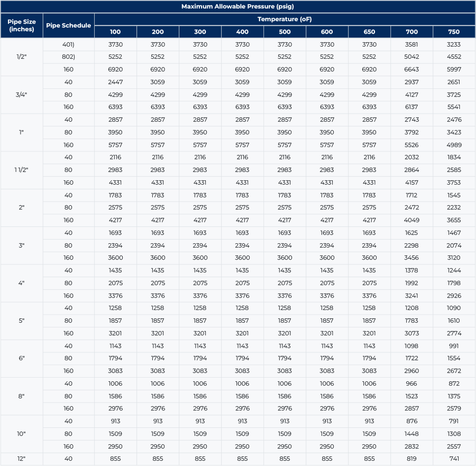Click the 3/4" pipe size label

coord(22,94)
